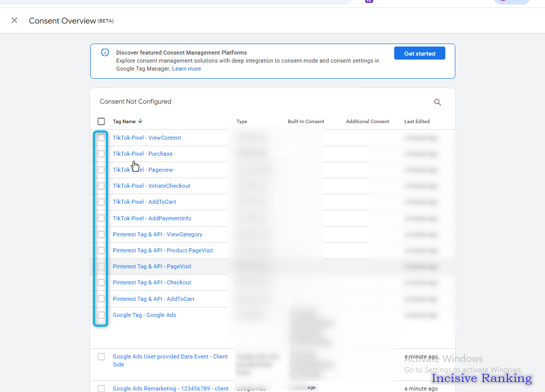Check the Google Ads Remarketing tag checkbox
This screenshot has width=545, height=392.
pos(101,388)
